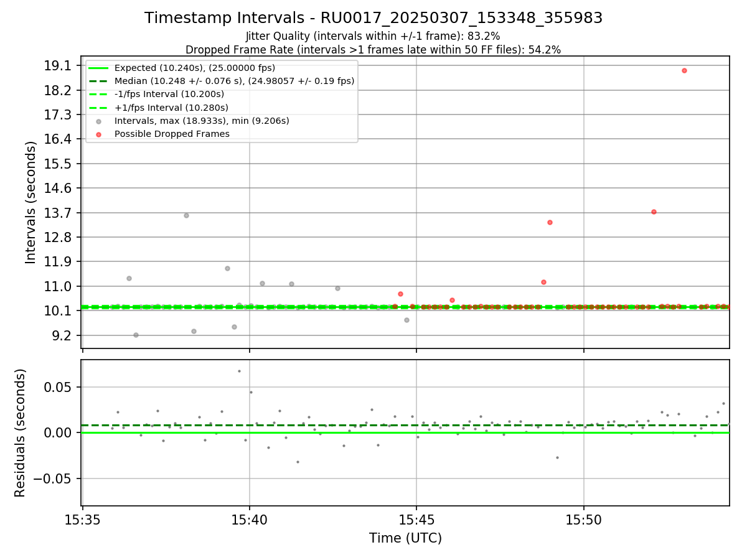Image resolution: width=747 pixels, height=560 pixels.
Task: Click the 15:40 x-axis tick label
Action: pos(250,519)
